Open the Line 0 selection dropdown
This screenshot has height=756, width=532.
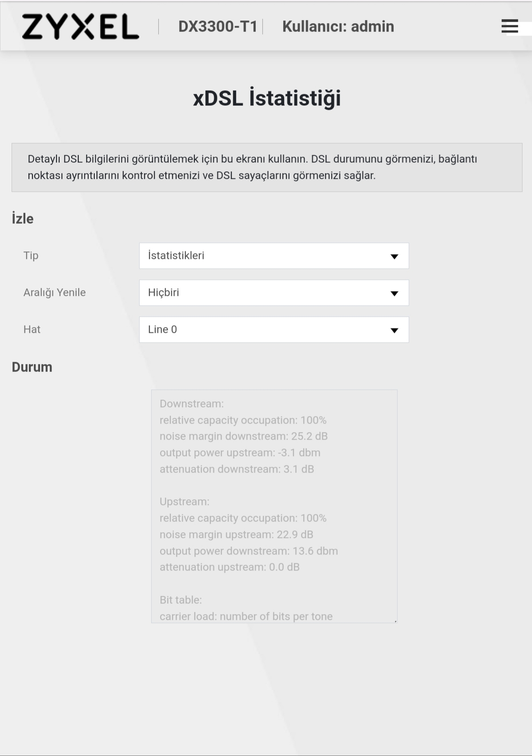click(x=274, y=330)
